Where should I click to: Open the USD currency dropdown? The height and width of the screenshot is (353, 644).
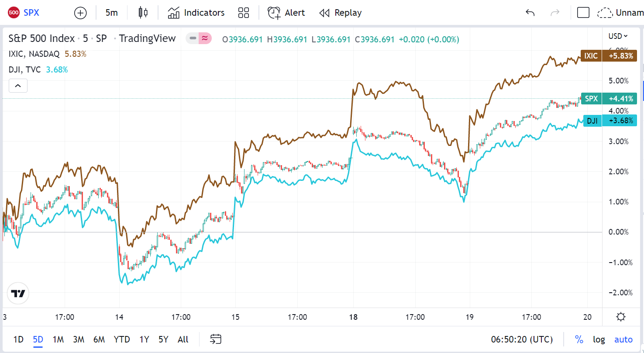point(618,36)
